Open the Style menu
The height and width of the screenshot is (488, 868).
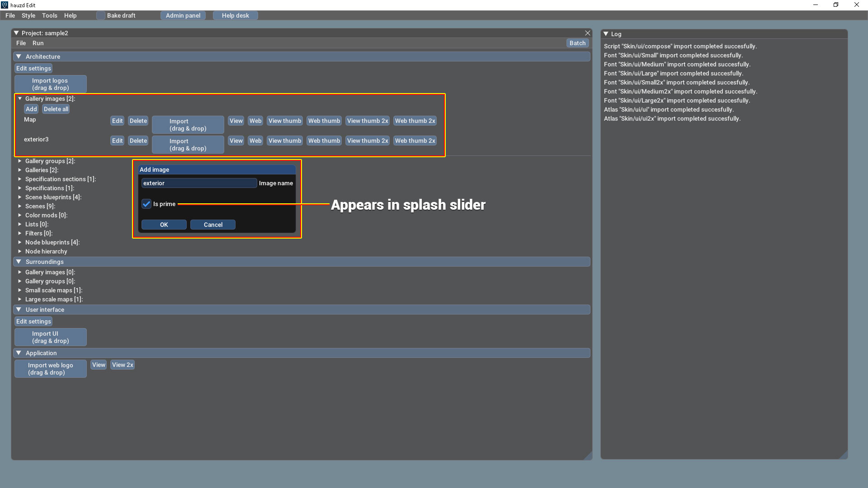tap(28, 15)
